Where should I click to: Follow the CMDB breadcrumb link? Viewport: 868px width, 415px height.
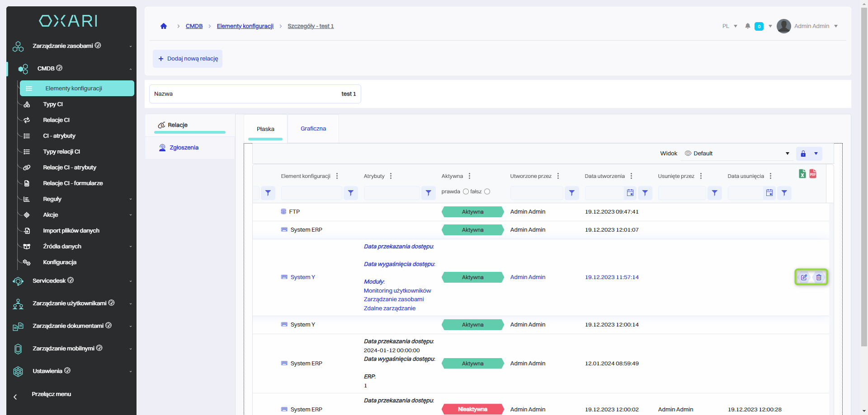tap(194, 26)
